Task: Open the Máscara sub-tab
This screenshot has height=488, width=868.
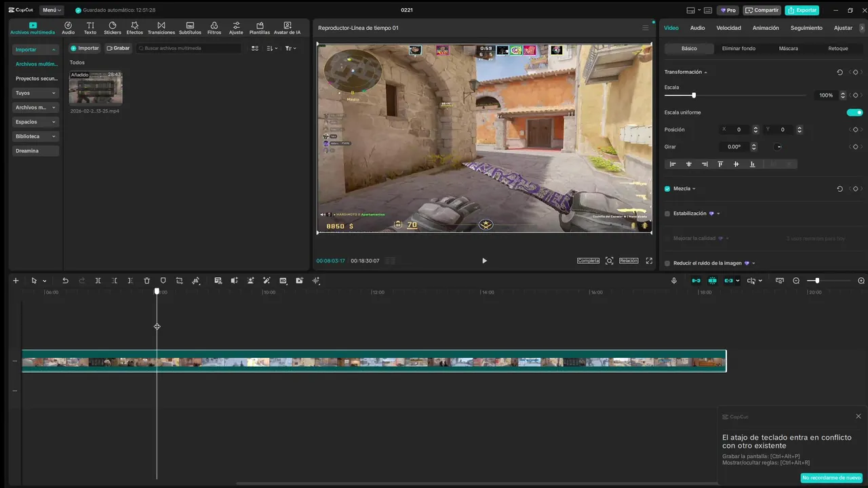Action: tap(788, 49)
